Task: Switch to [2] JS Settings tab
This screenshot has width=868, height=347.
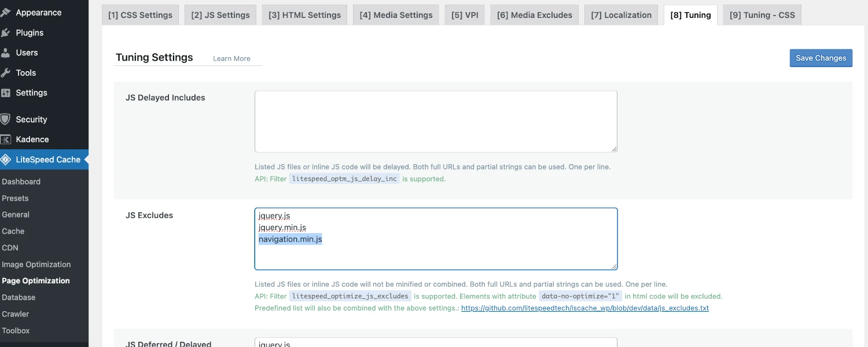Action: point(220,15)
